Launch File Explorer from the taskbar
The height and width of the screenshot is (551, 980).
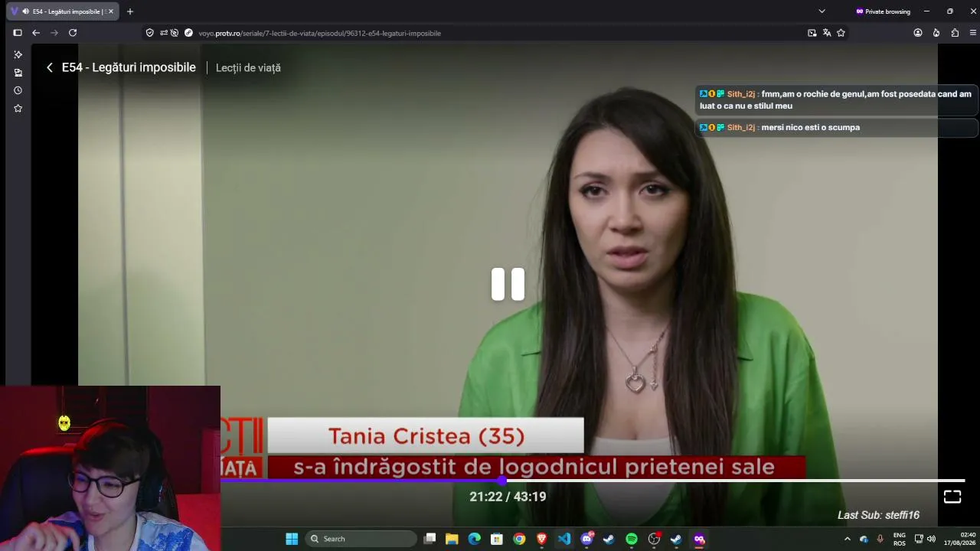click(x=452, y=539)
